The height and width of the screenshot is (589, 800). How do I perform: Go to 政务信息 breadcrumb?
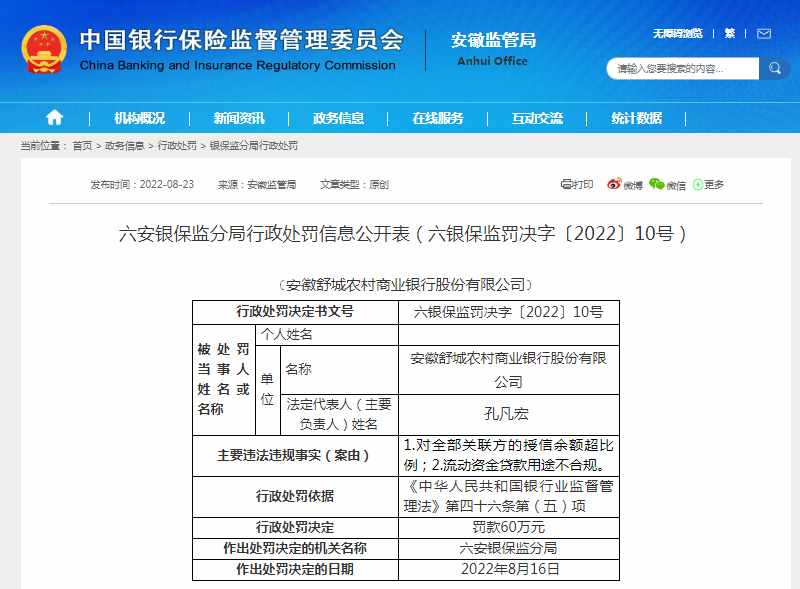tap(124, 146)
